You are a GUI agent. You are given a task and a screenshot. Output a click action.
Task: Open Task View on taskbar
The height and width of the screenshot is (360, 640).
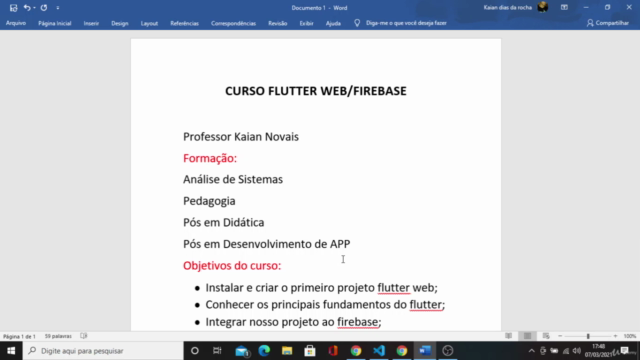[217, 351]
